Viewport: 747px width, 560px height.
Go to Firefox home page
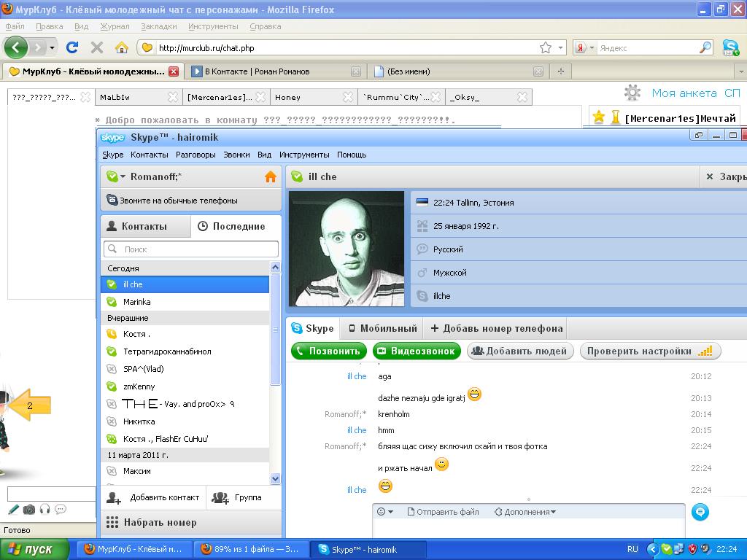(x=122, y=47)
